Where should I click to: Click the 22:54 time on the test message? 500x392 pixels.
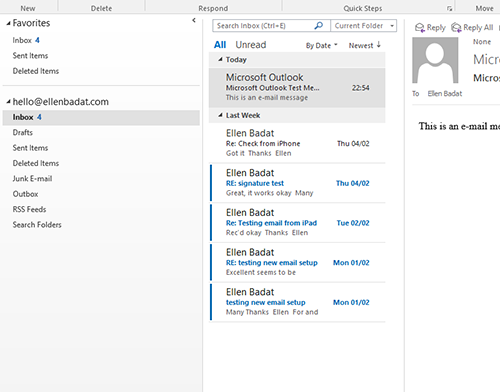click(x=361, y=88)
